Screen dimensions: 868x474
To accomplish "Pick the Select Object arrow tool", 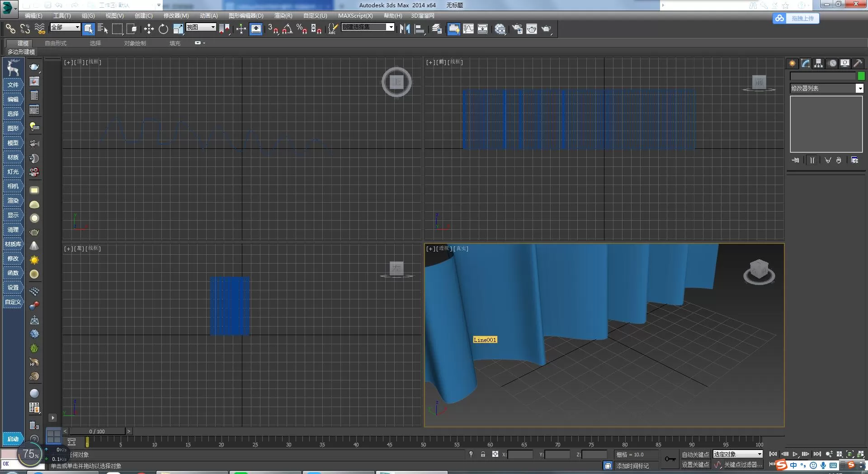I will pyautogui.click(x=88, y=29).
